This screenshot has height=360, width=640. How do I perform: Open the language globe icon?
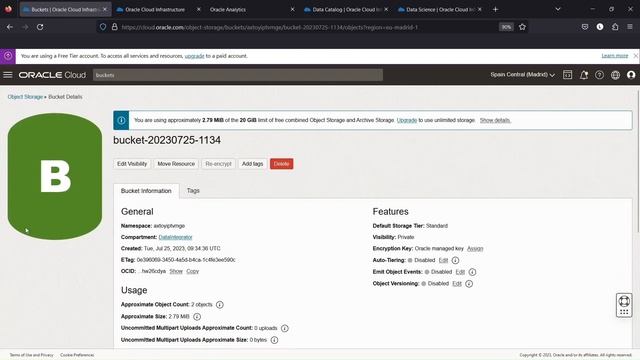click(615, 75)
